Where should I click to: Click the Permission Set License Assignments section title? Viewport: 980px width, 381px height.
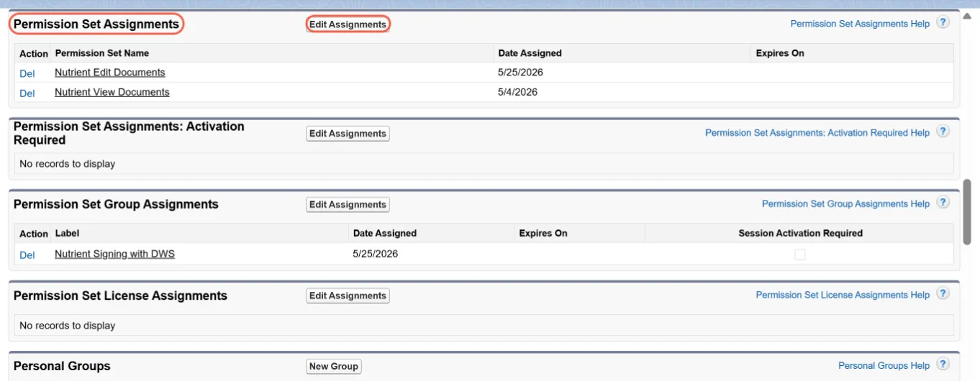tap(120, 296)
